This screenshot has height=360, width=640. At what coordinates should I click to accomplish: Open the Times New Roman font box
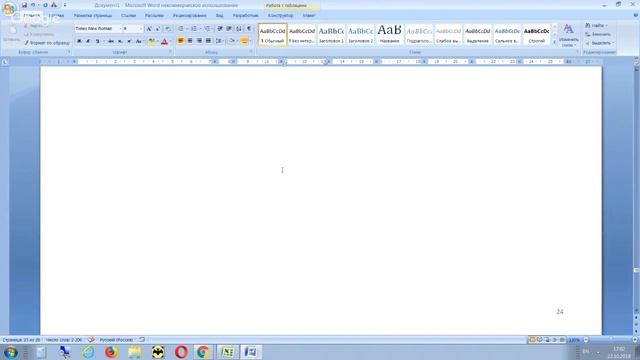(97, 29)
